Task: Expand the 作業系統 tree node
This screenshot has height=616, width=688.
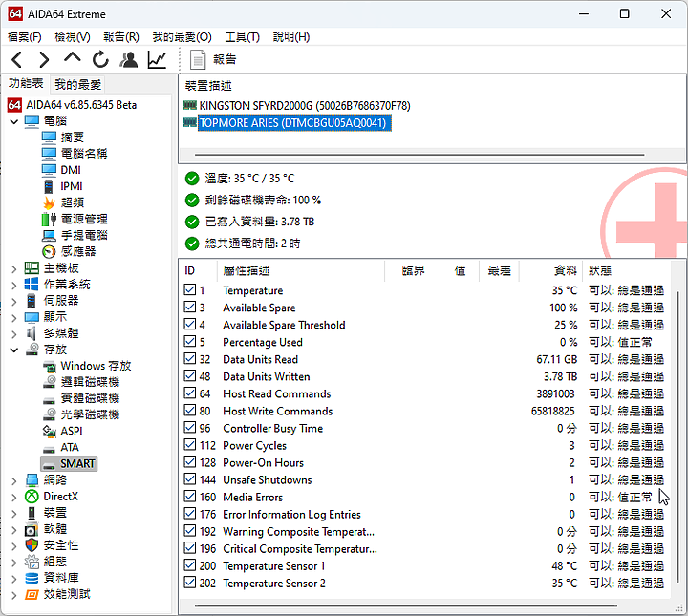Action: pyautogui.click(x=14, y=285)
